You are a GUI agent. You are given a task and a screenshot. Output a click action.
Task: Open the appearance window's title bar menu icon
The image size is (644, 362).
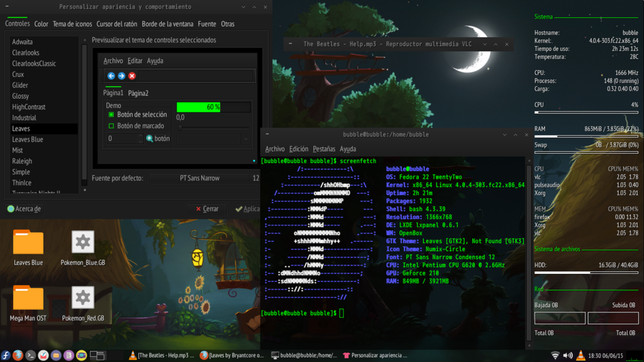(7, 6)
